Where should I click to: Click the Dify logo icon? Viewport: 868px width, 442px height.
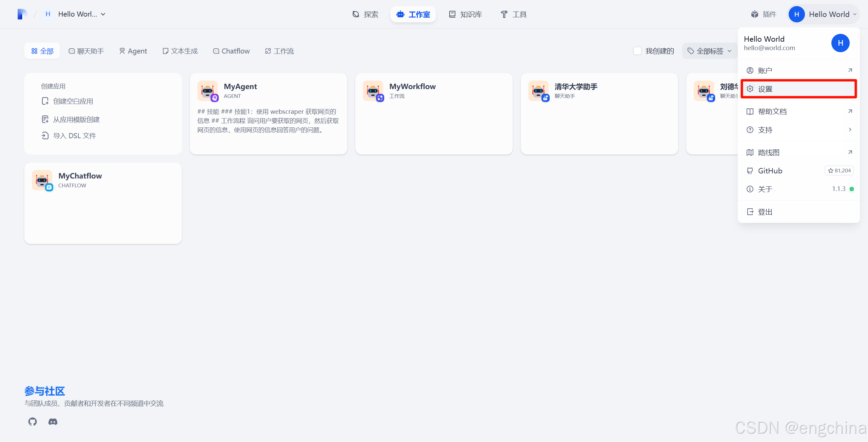22,14
